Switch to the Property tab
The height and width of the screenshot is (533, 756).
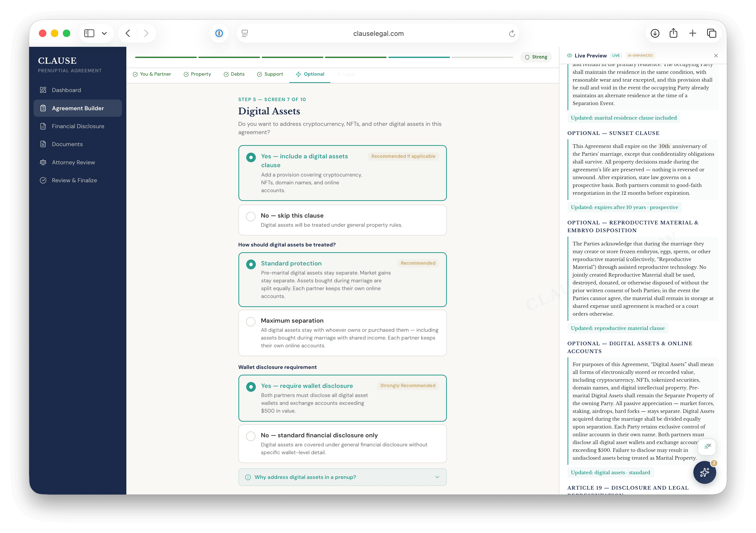pyautogui.click(x=197, y=74)
